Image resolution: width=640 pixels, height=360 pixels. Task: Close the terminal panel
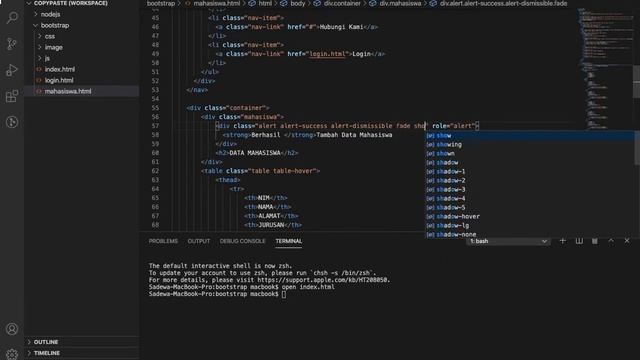coord(627,241)
